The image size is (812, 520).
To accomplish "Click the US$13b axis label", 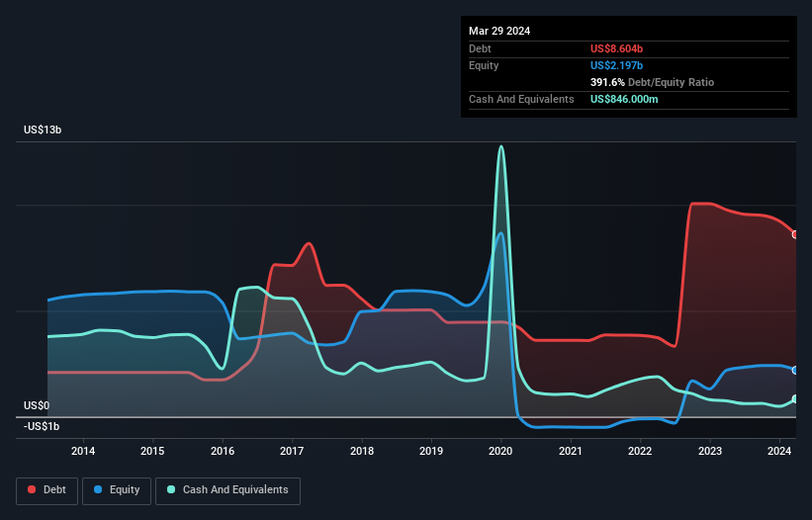I will (x=43, y=130).
